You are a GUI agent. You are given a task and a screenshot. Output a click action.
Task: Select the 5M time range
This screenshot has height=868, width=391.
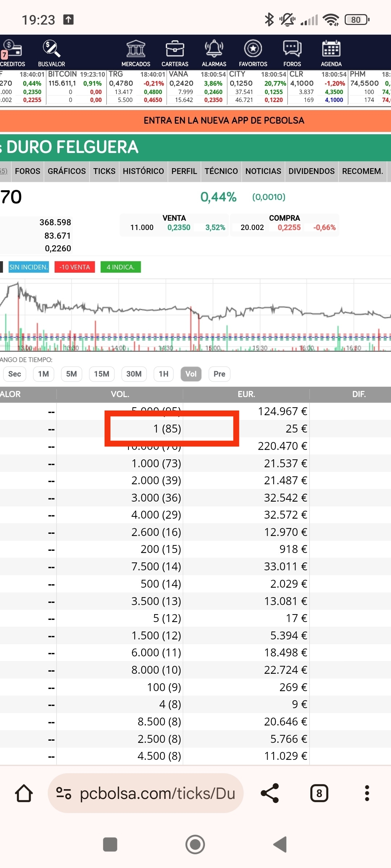click(x=71, y=374)
